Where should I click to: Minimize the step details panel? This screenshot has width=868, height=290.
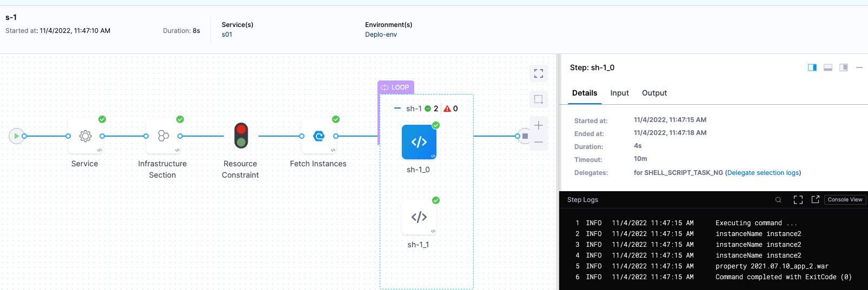coord(859,68)
